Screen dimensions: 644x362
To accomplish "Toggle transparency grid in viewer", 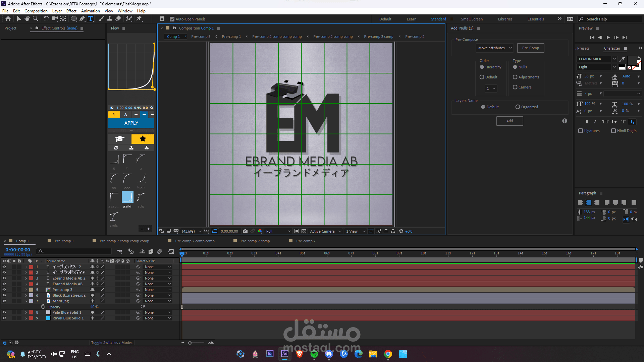I will point(304,231).
